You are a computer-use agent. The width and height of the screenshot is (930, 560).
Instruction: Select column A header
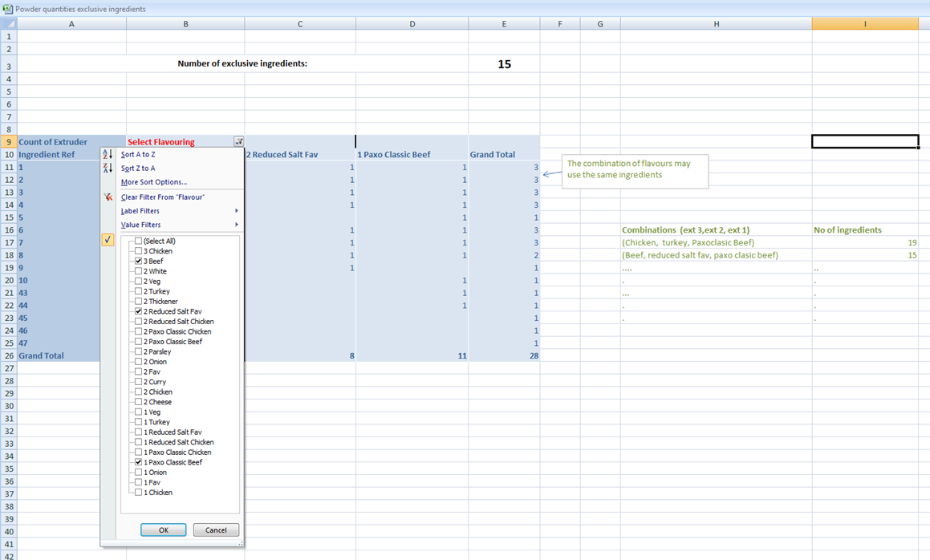[x=71, y=24]
